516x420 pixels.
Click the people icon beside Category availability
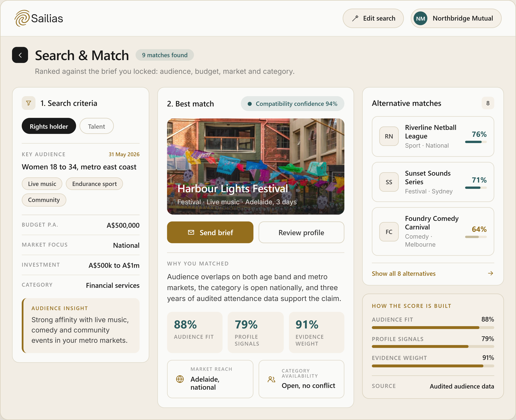tap(271, 379)
